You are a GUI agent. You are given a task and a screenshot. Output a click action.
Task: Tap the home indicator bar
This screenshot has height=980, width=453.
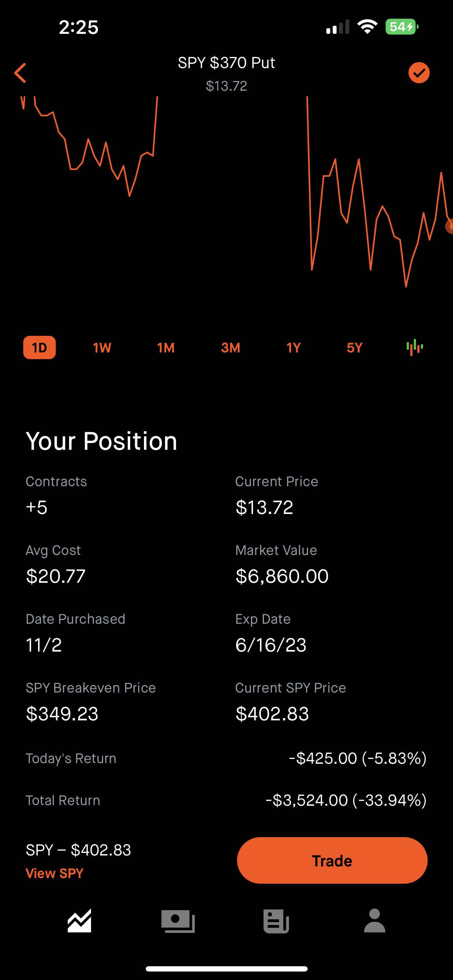click(226, 969)
